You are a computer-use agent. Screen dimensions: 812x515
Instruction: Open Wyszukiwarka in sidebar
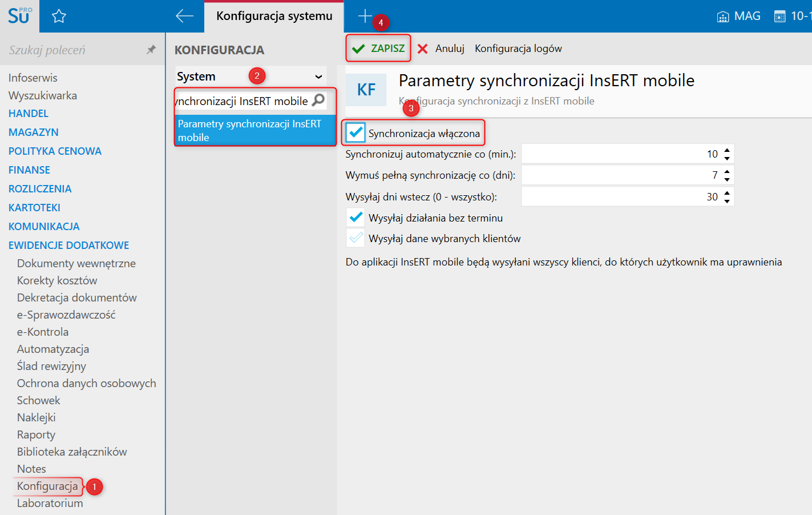click(43, 95)
